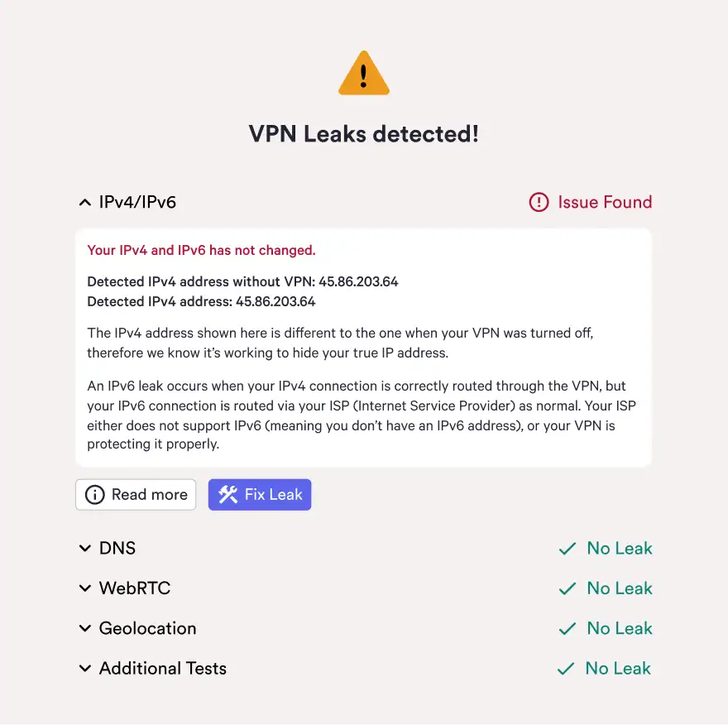This screenshot has width=728, height=725.
Task: Click the detected IPv4 address without VPN line
Action: tap(242, 281)
